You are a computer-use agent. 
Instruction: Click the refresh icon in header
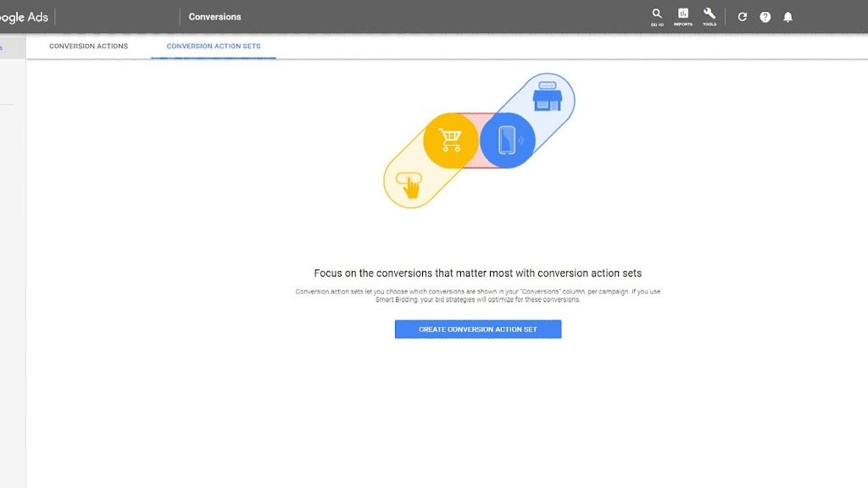(743, 17)
